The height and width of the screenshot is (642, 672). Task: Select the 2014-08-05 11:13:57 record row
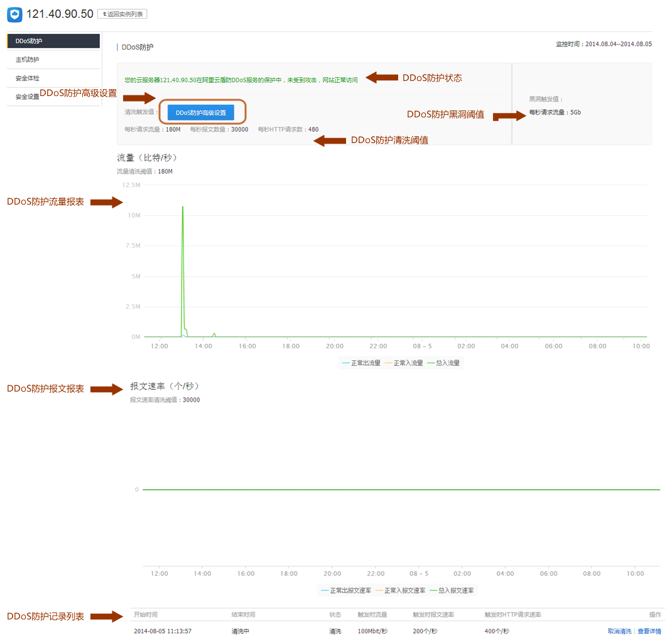[x=163, y=631]
